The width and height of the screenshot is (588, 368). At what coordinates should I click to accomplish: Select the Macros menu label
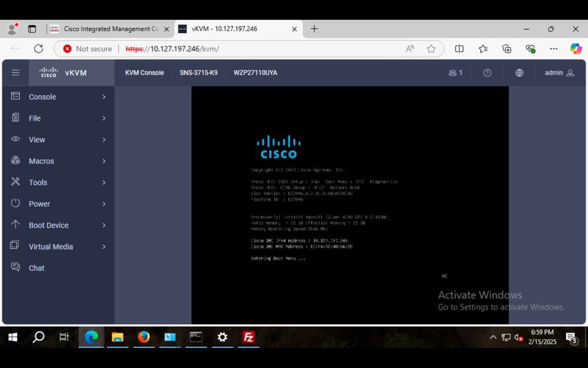pyautogui.click(x=41, y=161)
